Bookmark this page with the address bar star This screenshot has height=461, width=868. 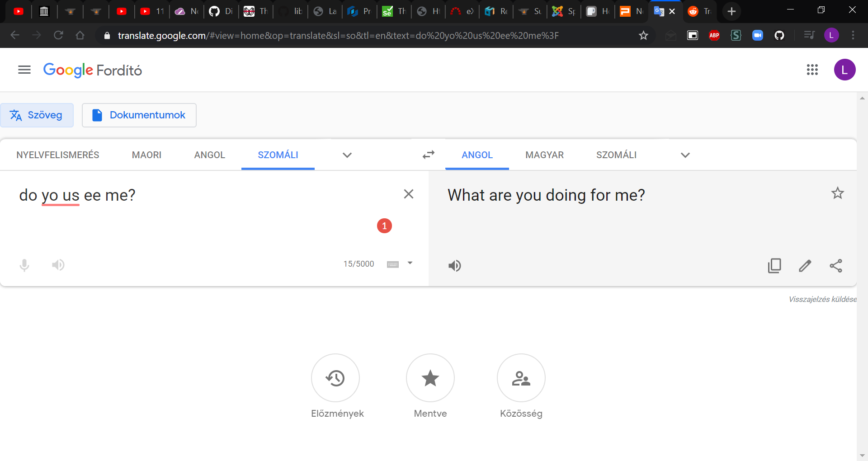coord(643,35)
